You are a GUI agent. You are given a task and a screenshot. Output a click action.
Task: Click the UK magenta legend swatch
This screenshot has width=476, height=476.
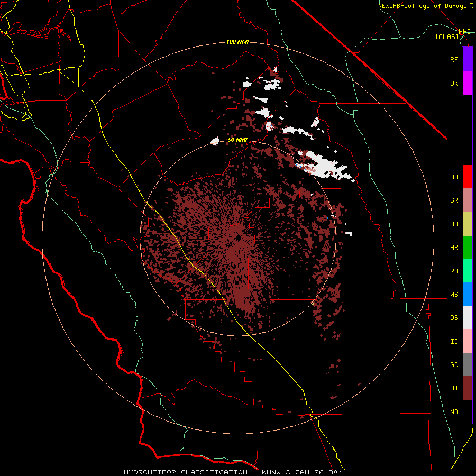[x=467, y=83]
